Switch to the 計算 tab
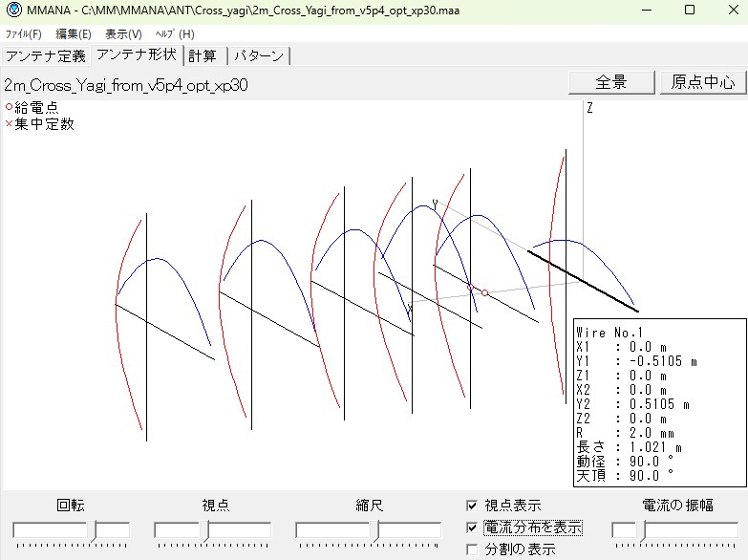Image resolution: width=748 pixels, height=560 pixels. (x=203, y=55)
